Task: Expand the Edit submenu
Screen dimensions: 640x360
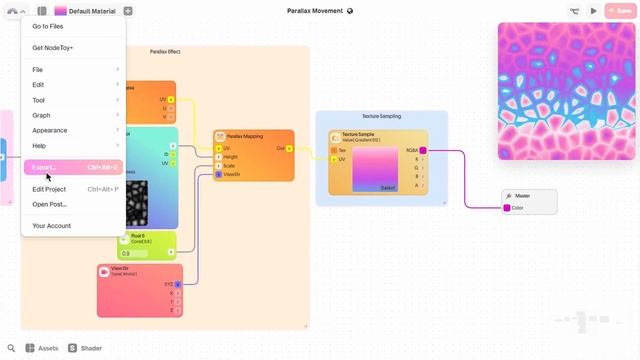Action: pos(73,84)
